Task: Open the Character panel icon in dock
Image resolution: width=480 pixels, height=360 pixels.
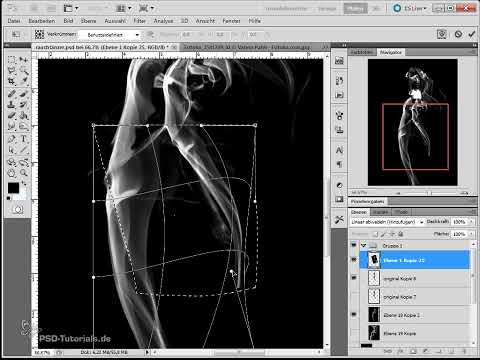Action: point(339,150)
